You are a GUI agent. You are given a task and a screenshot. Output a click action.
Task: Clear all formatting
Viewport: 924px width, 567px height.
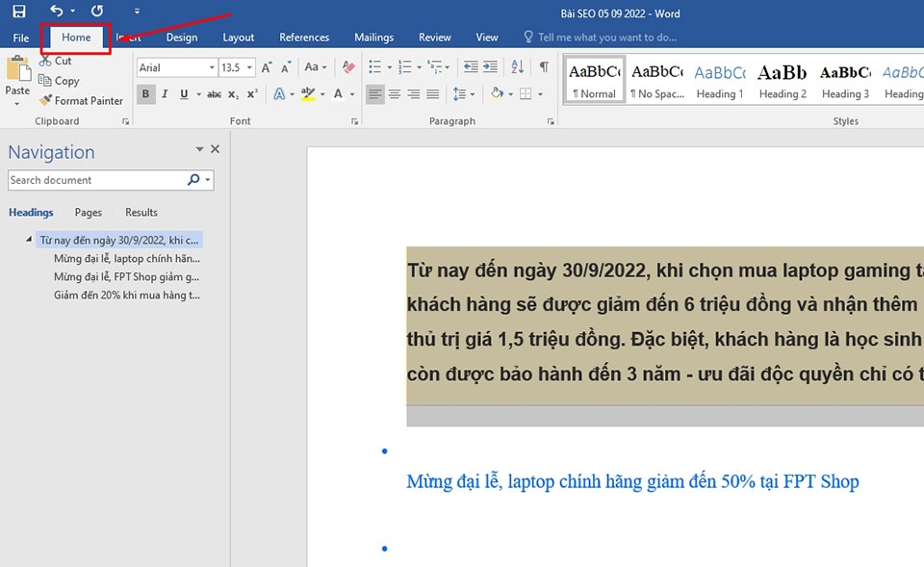(348, 67)
